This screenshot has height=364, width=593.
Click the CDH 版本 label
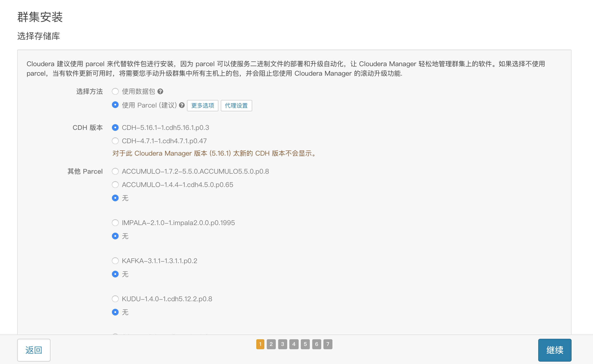pos(88,128)
